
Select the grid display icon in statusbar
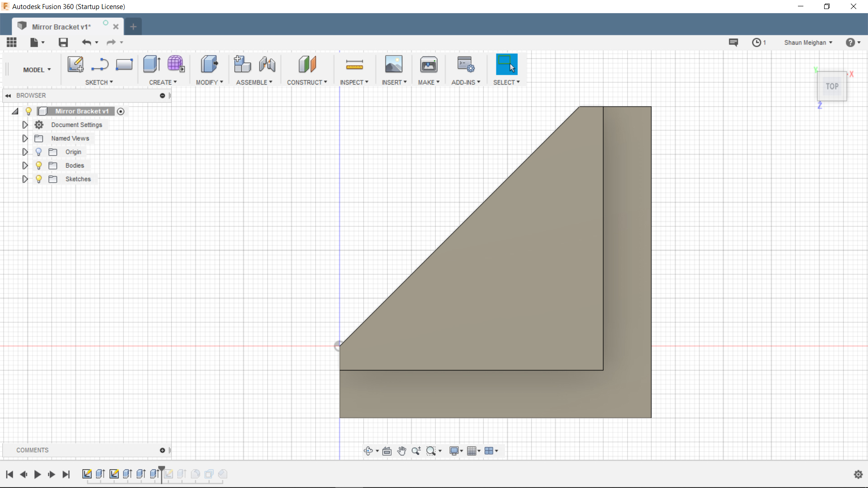tap(474, 451)
